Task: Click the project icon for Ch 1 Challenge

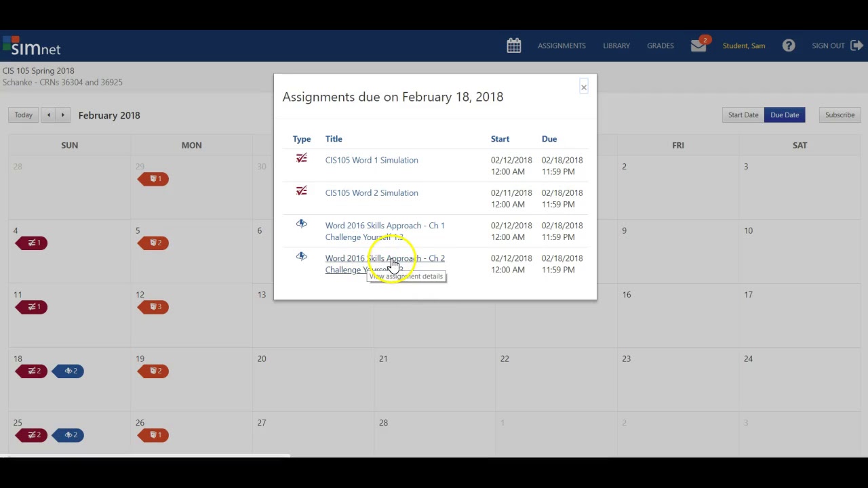Action: point(302,224)
